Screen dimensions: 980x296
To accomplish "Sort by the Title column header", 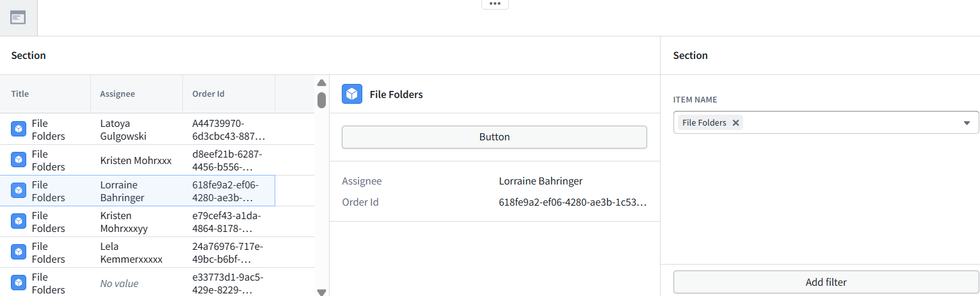I will pyautogui.click(x=20, y=94).
